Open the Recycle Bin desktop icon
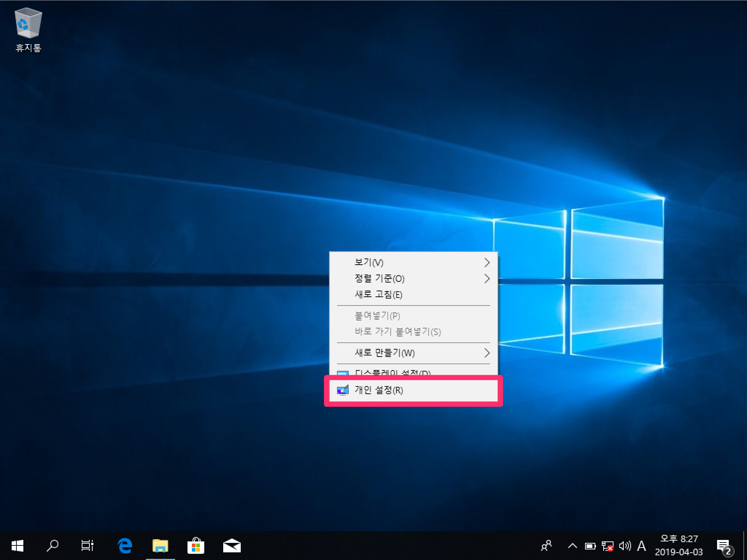747x560 pixels. tap(28, 24)
